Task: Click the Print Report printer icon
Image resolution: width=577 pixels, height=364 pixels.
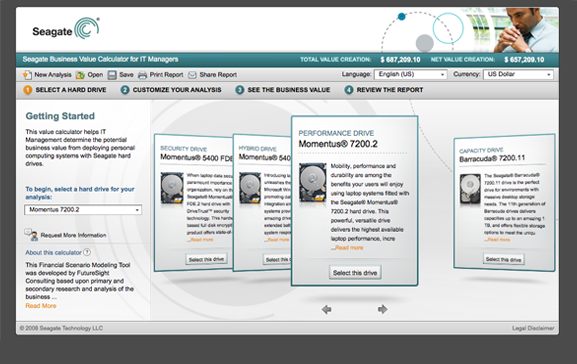Action: click(x=142, y=75)
